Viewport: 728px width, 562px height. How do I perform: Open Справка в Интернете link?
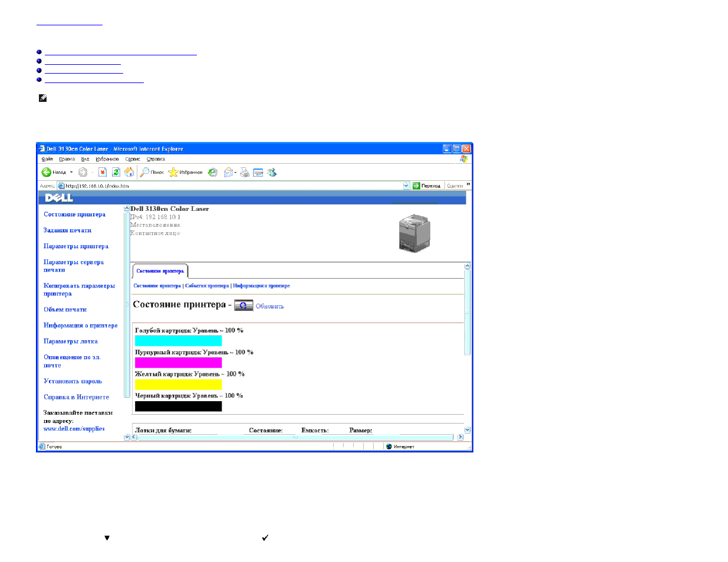(76, 397)
